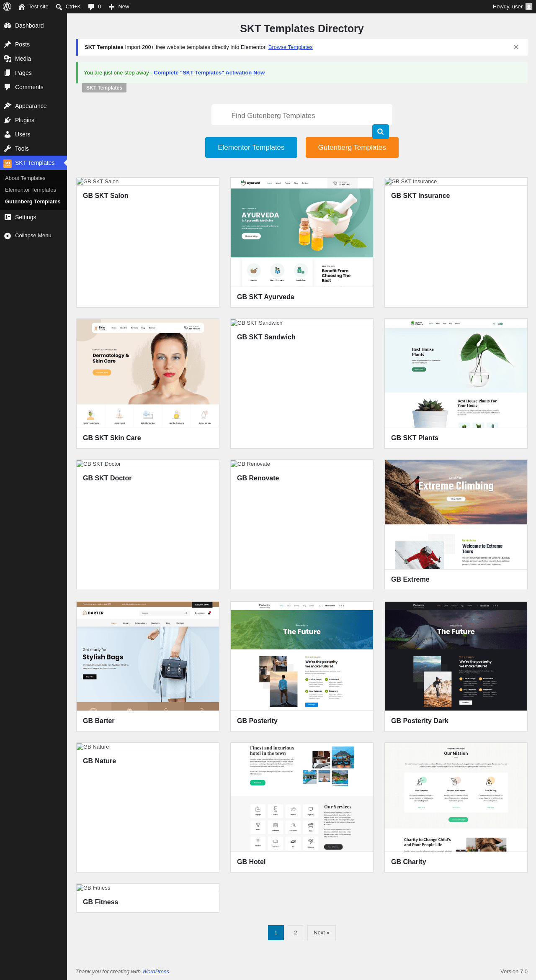Viewport: 536px width, 980px height.
Task: Click the Media library icon
Action: coord(8,59)
